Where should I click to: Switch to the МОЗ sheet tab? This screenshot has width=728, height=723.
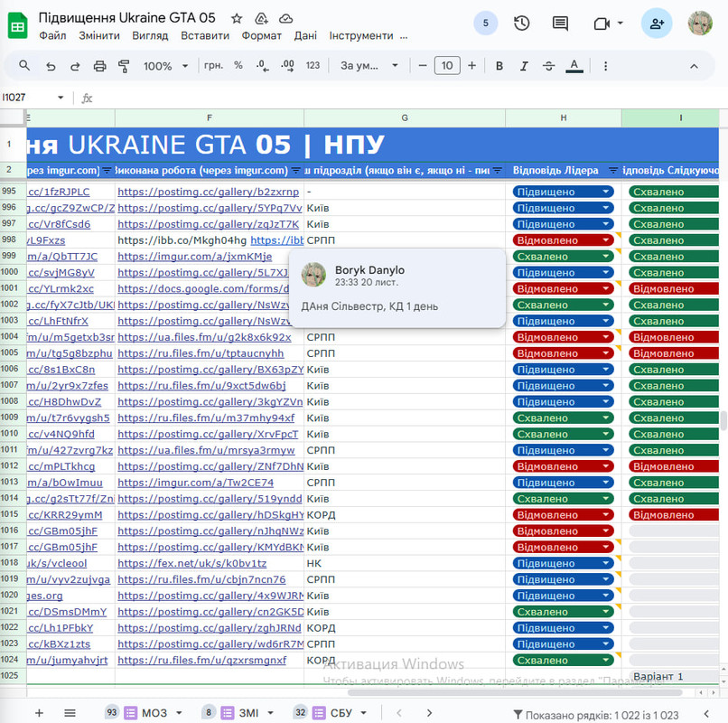pos(154,713)
